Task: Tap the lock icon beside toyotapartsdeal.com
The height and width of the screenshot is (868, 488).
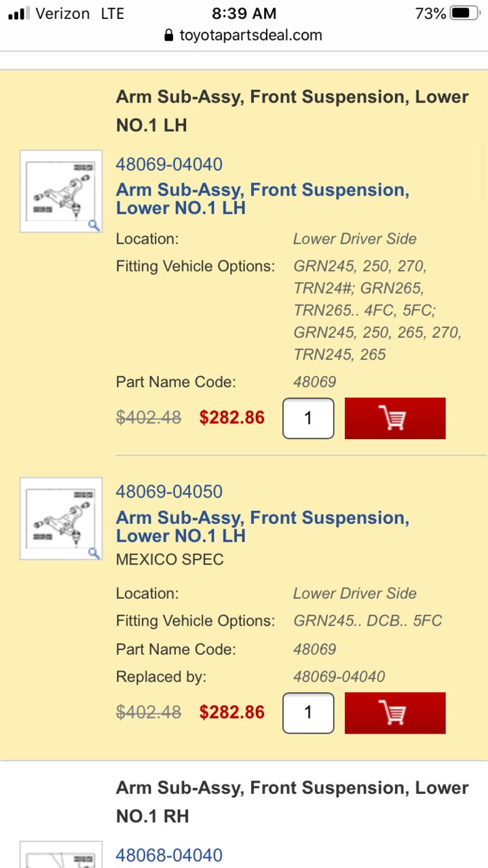Action: [x=169, y=35]
